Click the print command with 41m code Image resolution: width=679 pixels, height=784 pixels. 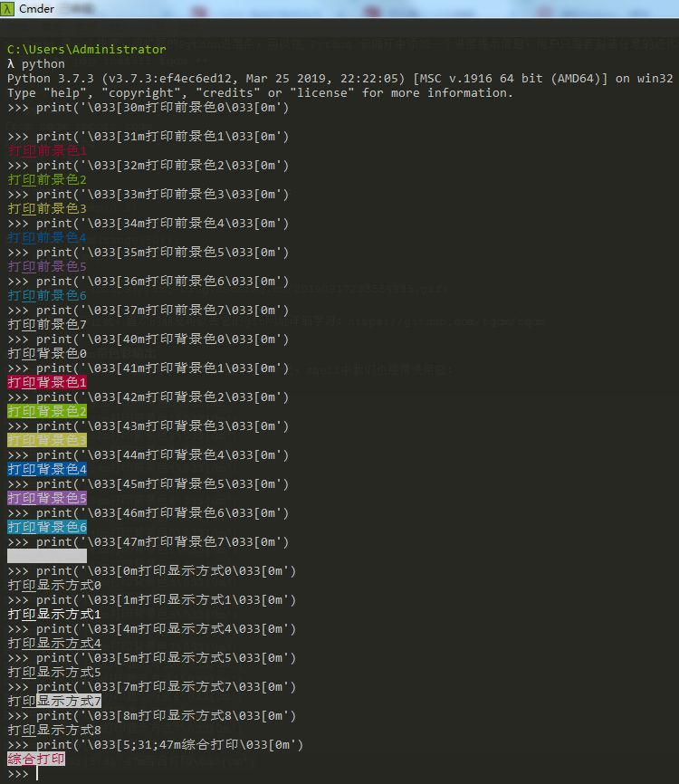tap(148, 368)
